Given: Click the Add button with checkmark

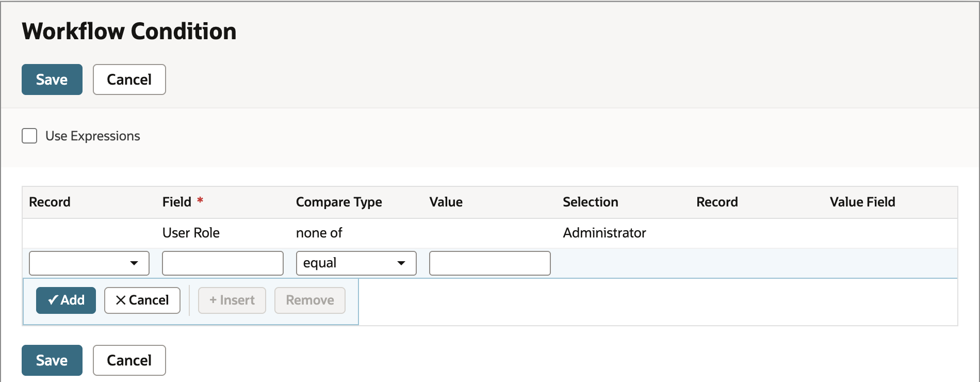Looking at the screenshot, I should click(x=66, y=300).
